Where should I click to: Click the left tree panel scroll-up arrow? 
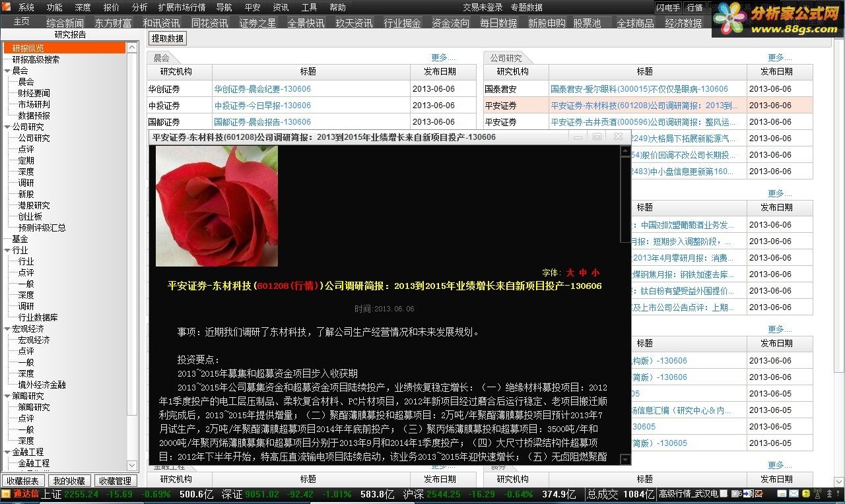132,47
